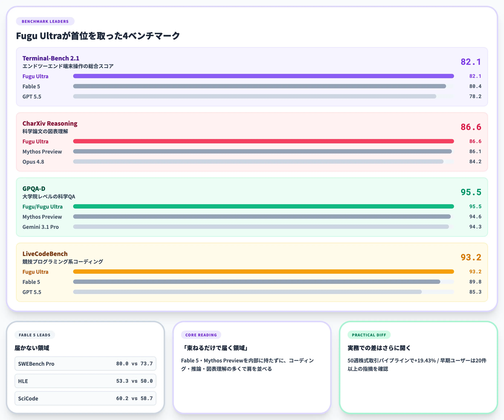Image resolution: width=504 pixels, height=420 pixels.
Task: Click the GPT 5.5 label in Terminal-Bench
Action: point(32,96)
